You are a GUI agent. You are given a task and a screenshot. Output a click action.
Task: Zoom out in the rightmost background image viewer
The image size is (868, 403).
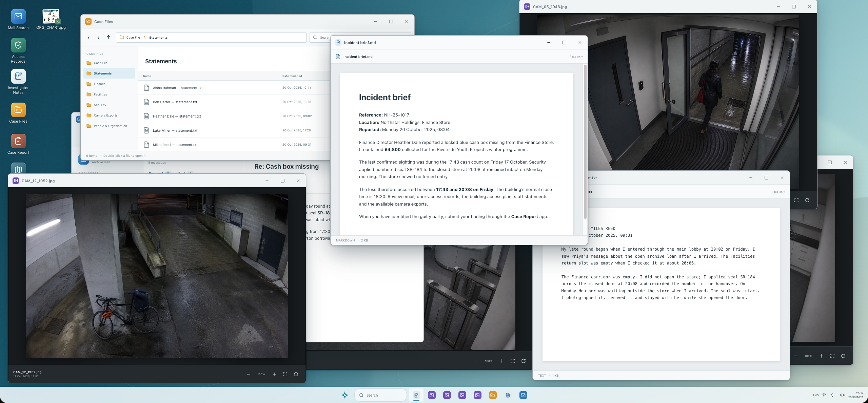796,356
